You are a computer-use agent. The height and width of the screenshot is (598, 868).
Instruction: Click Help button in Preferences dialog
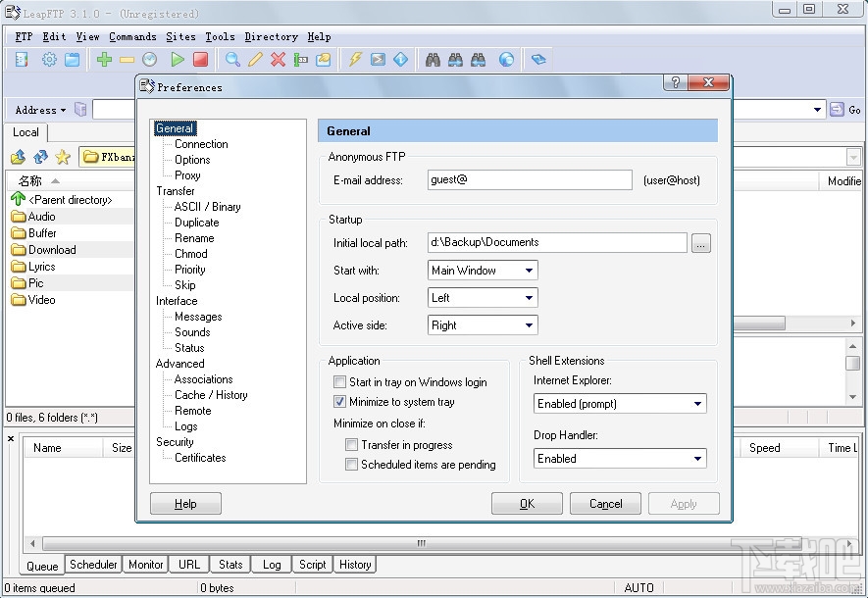[185, 504]
